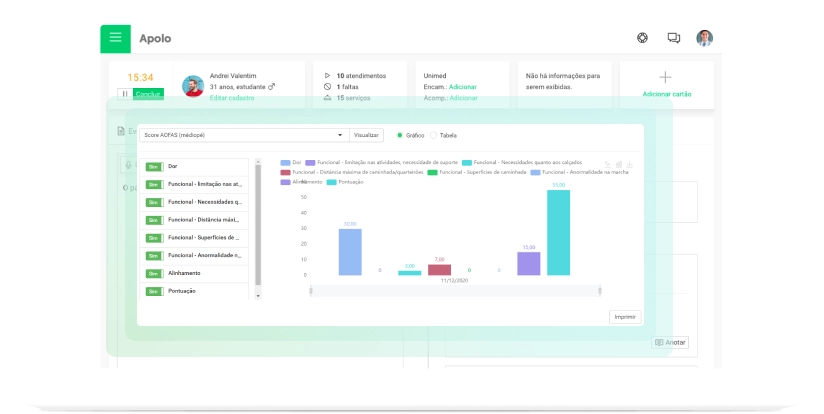The image size is (824, 414).
Task: Click the Editar cadastro link
Action: 232,98
